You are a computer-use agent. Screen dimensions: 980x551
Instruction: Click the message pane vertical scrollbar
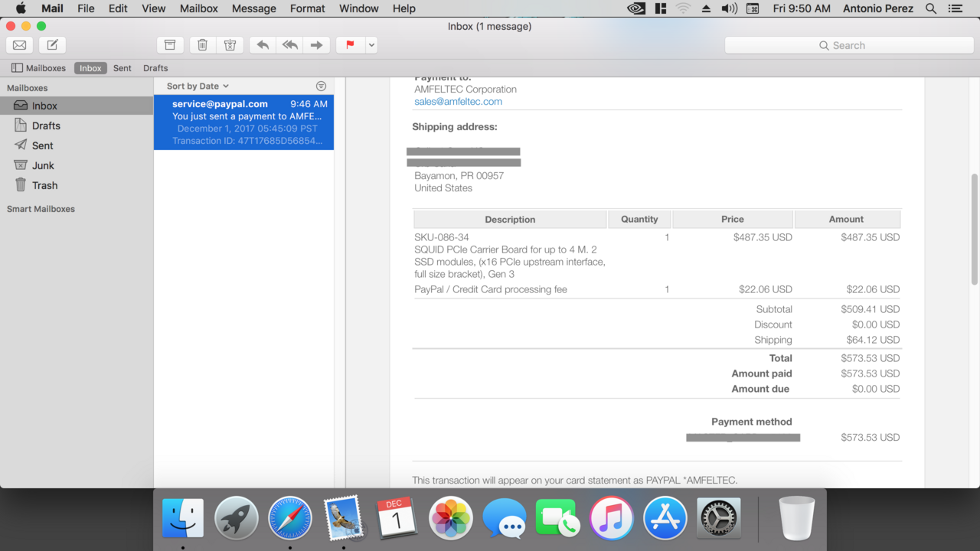click(975, 230)
